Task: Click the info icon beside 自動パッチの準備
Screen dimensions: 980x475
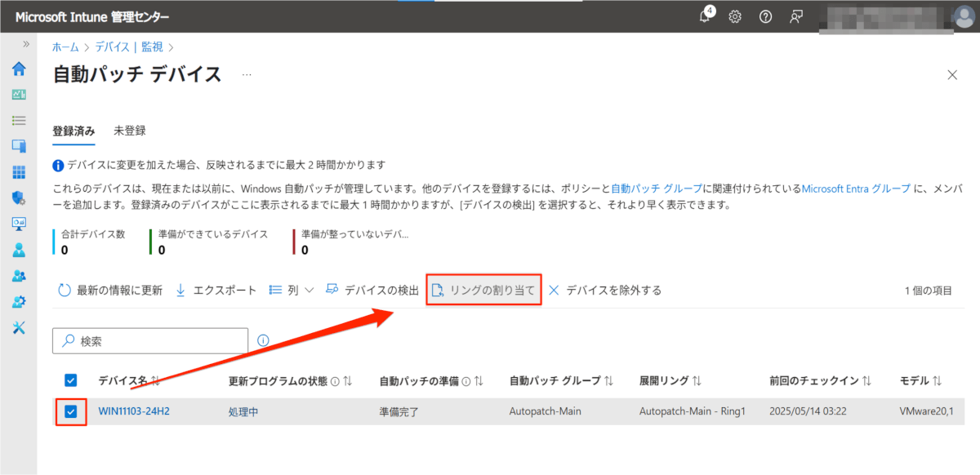Action: click(x=466, y=381)
